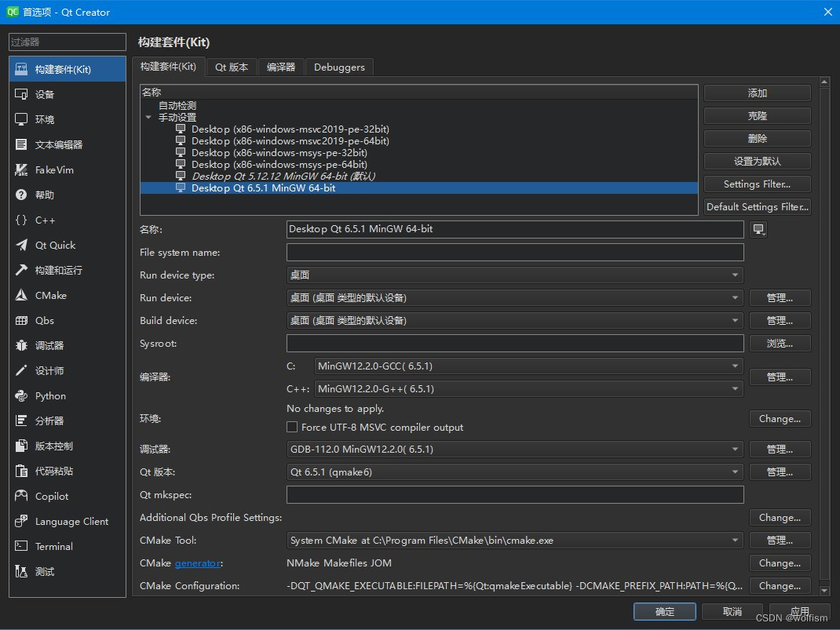Click the scrollbar up arrow
The height and width of the screenshot is (630, 840).
824,82
